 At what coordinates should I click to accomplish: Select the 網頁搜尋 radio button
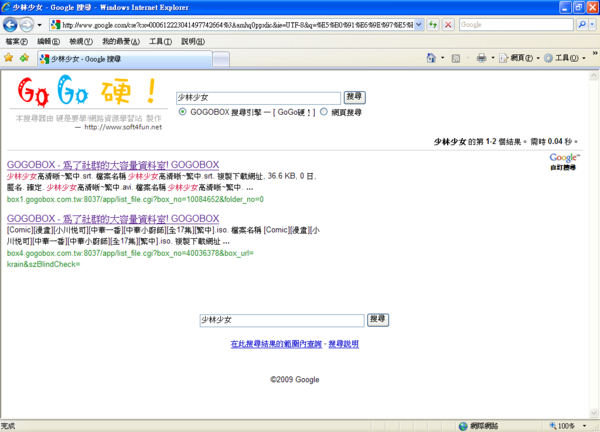(324, 112)
